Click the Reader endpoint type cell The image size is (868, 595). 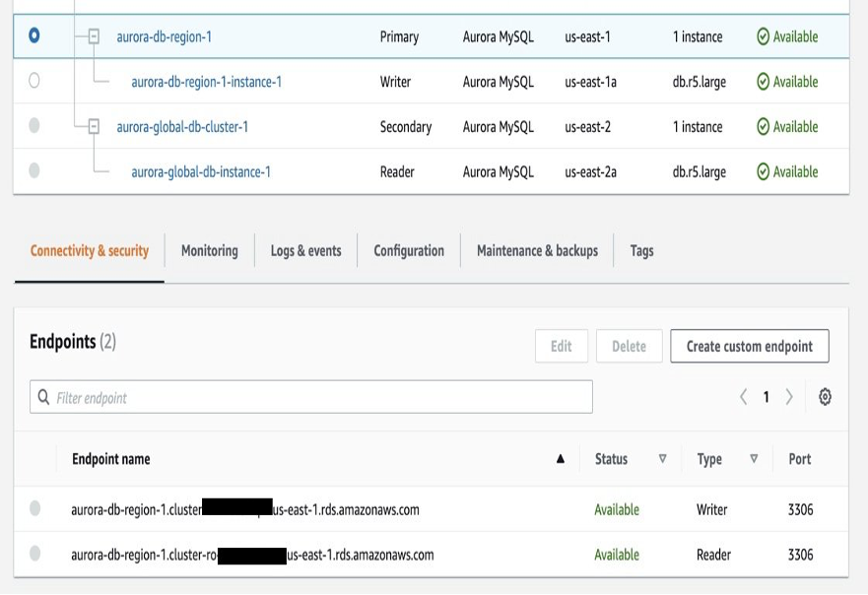coord(713,555)
